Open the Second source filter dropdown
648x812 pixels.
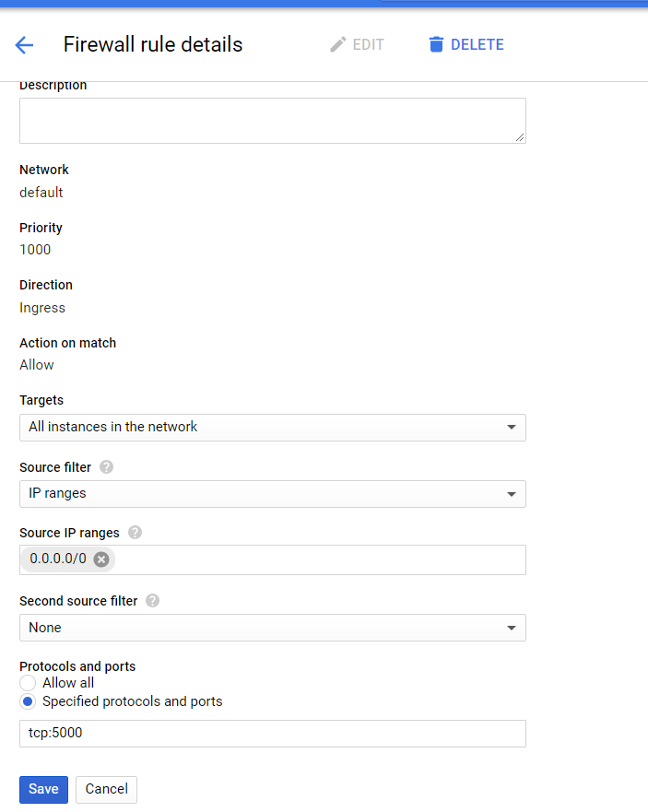pyautogui.click(x=272, y=628)
